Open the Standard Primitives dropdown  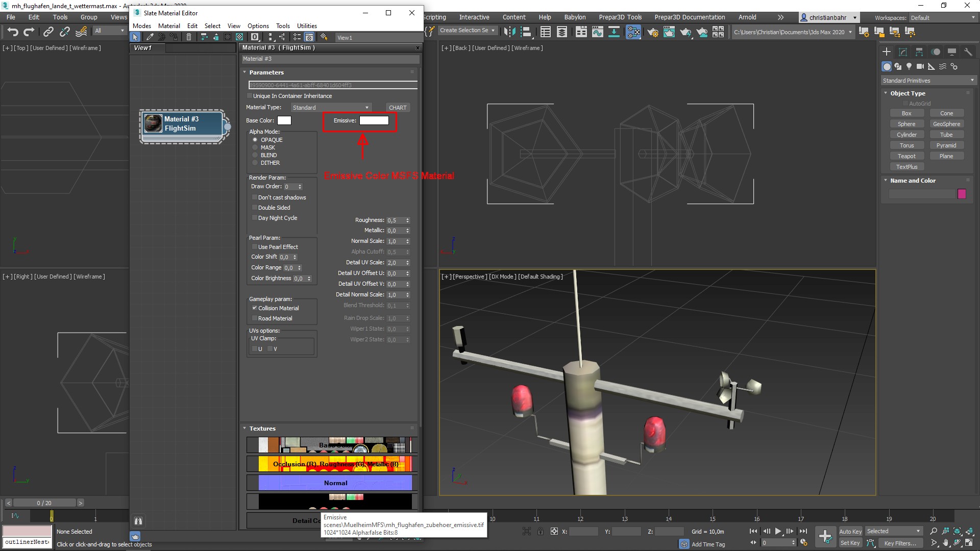928,81
